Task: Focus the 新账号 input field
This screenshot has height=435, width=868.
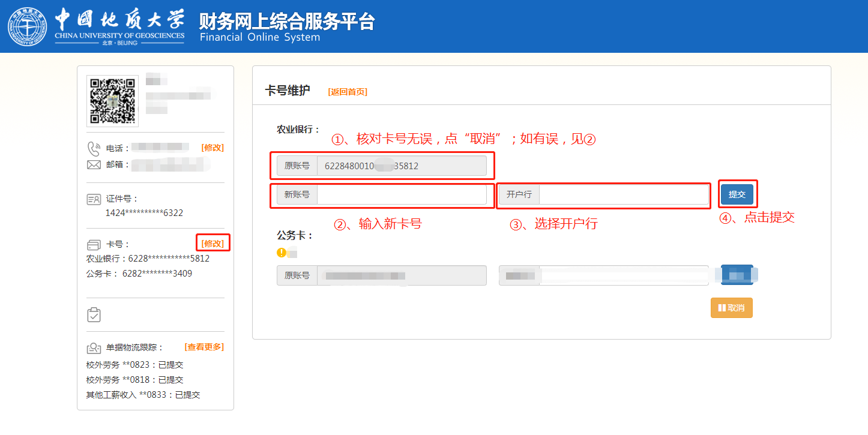Action: pyautogui.click(x=402, y=194)
